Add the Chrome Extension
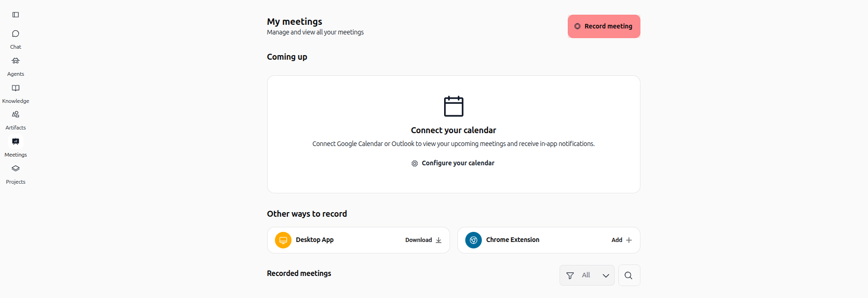868x298 pixels. (x=622, y=240)
